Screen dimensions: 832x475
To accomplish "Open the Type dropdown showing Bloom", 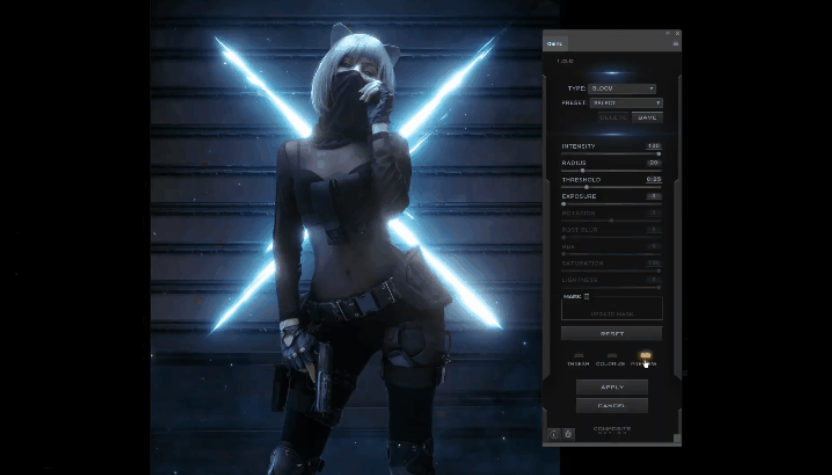I will coord(622,88).
